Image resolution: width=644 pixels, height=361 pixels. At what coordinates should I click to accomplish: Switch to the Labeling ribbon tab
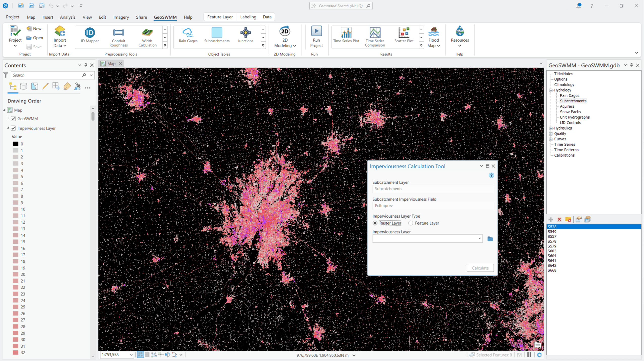pyautogui.click(x=248, y=17)
